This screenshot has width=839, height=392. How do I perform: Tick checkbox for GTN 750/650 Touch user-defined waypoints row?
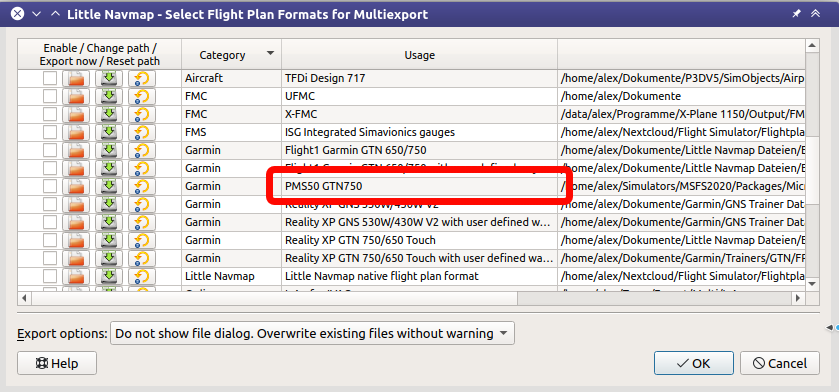tap(50, 258)
